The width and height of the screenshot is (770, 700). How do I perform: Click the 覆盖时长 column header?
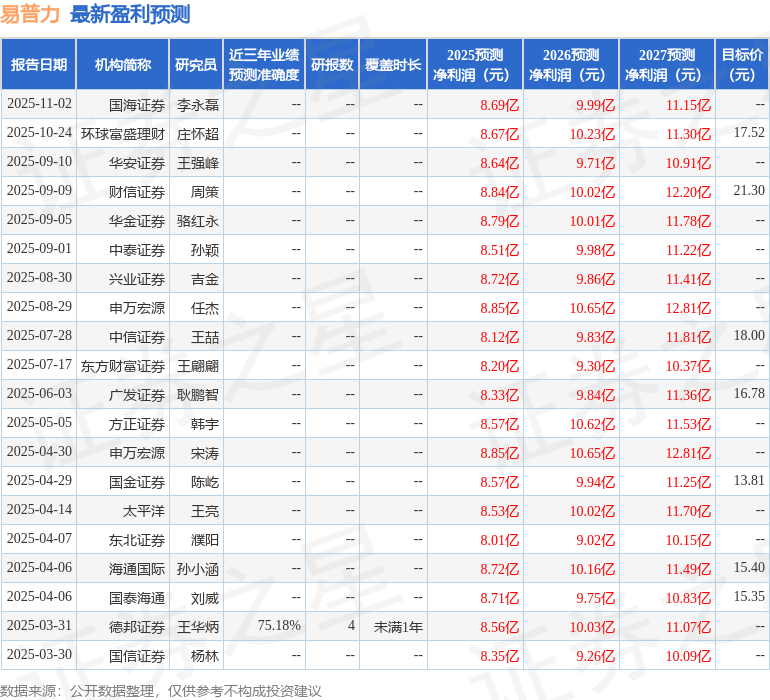(x=393, y=64)
